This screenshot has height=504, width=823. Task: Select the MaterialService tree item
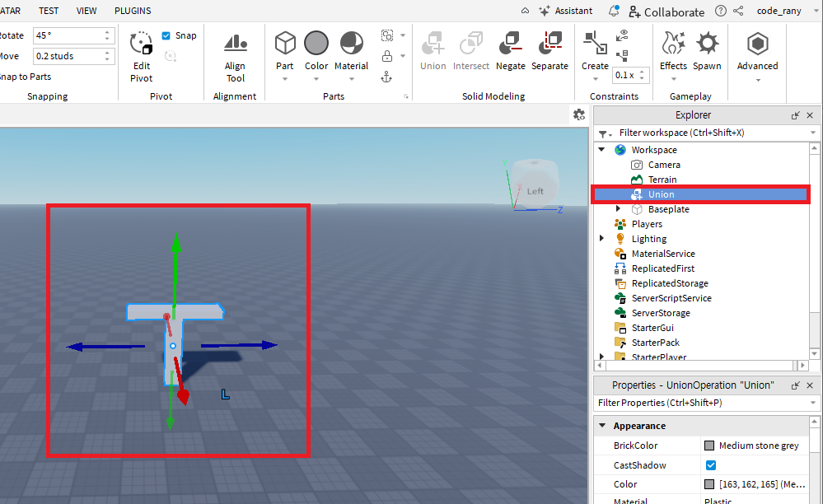coord(663,254)
